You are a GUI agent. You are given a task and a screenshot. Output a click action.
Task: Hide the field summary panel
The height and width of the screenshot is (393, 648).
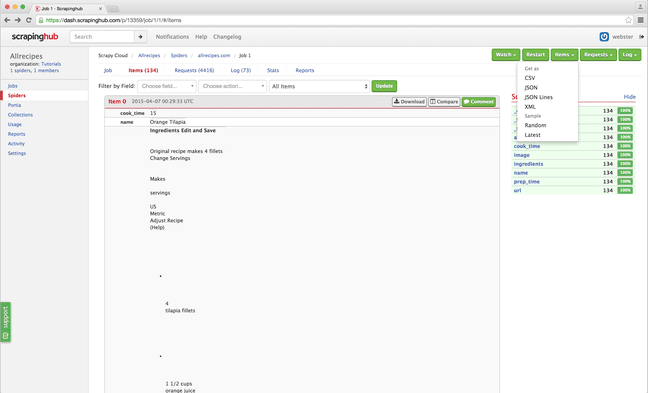629,97
